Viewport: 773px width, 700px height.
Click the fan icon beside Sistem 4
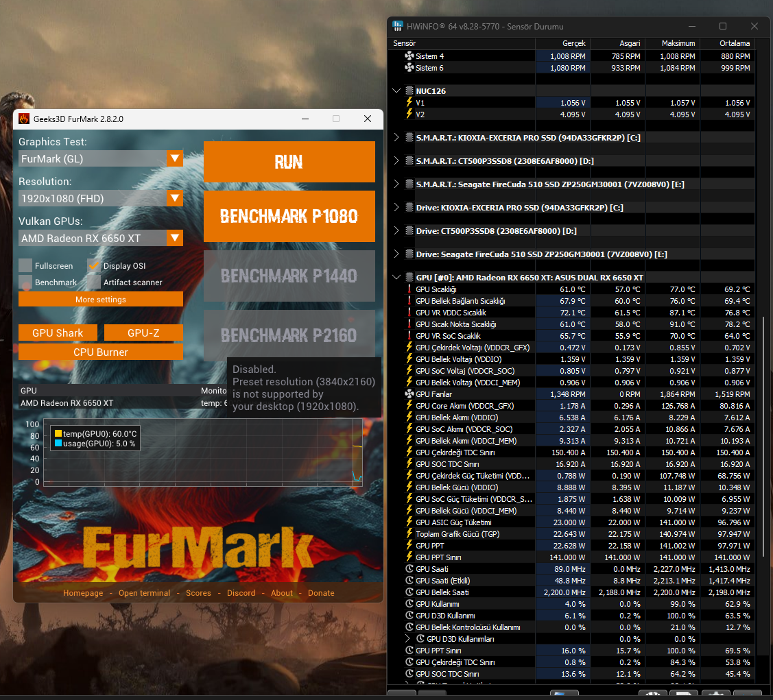(409, 56)
